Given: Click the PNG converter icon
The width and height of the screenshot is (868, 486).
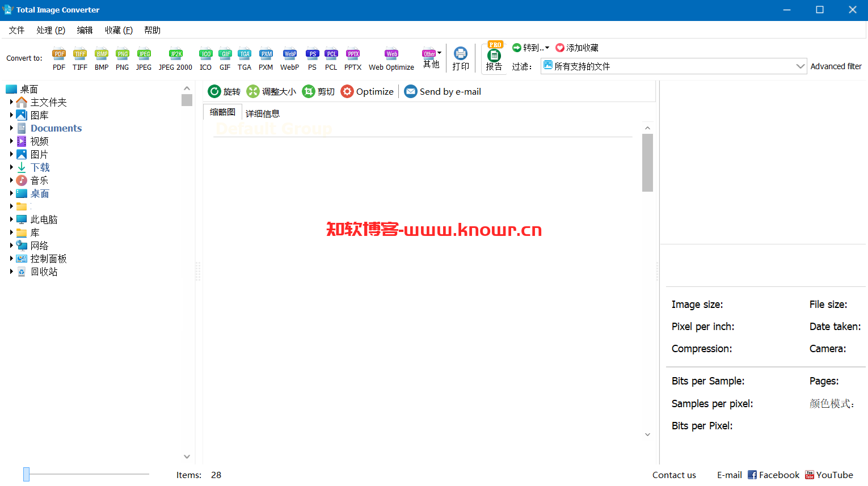Looking at the screenshot, I should [x=122, y=59].
